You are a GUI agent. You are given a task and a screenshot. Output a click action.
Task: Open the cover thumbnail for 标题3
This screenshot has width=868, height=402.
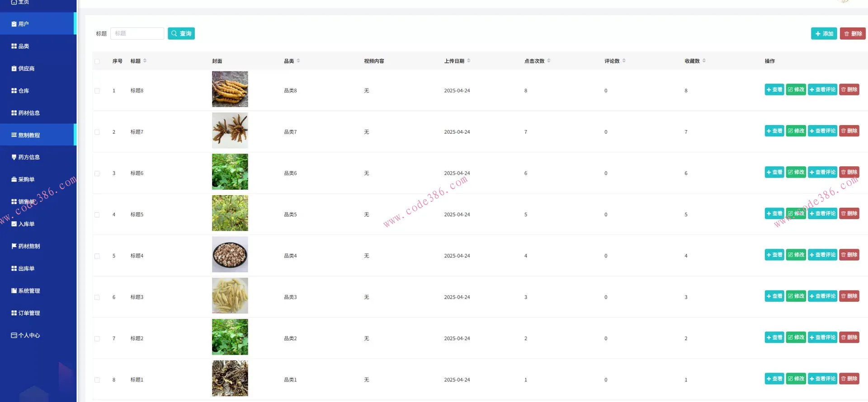(x=230, y=296)
